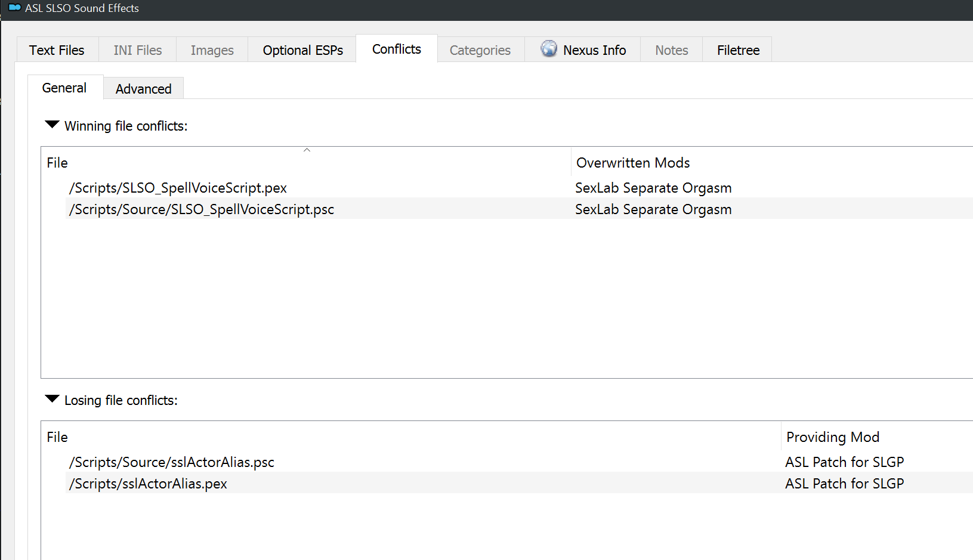Screen dimensions: 973x560
Task: Switch to the Advanced sub-tab
Action: 143,89
